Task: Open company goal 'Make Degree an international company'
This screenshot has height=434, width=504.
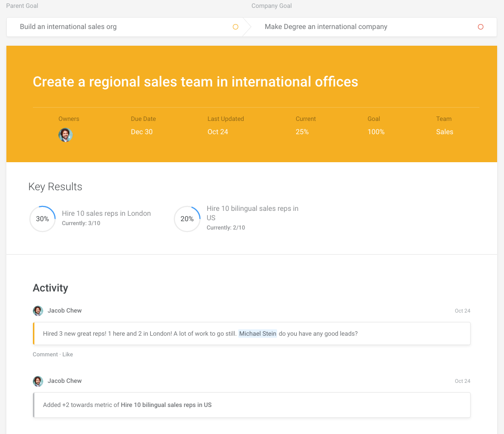Action: (326, 27)
